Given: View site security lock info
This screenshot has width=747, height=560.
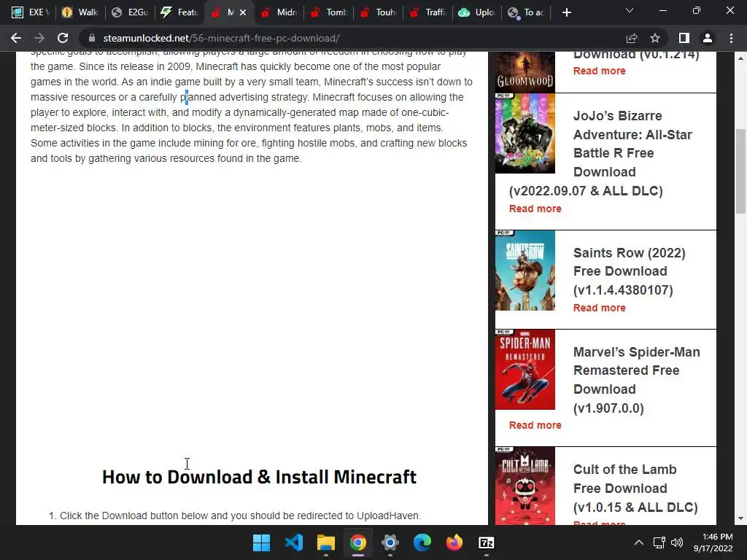Looking at the screenshot, I should pos(92,38).
